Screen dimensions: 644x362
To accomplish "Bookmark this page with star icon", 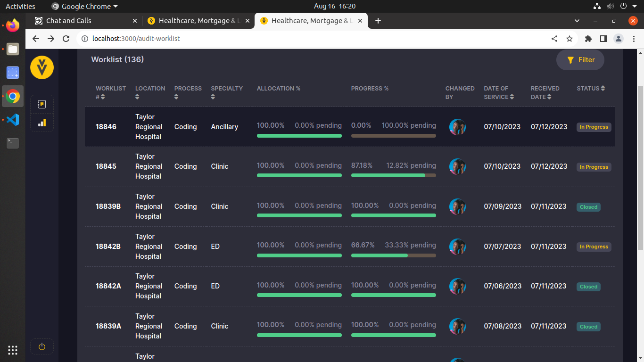I will (570, 39).
